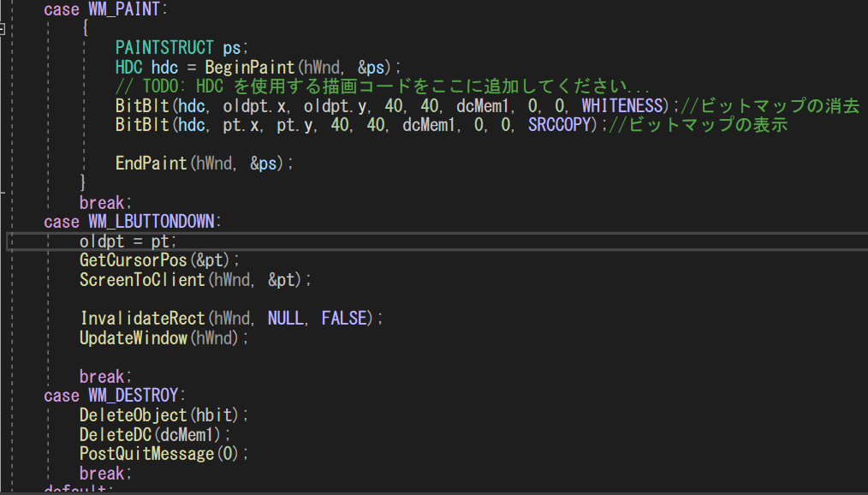
Task: Click the green TODO comment line
Action: (382, 86)
